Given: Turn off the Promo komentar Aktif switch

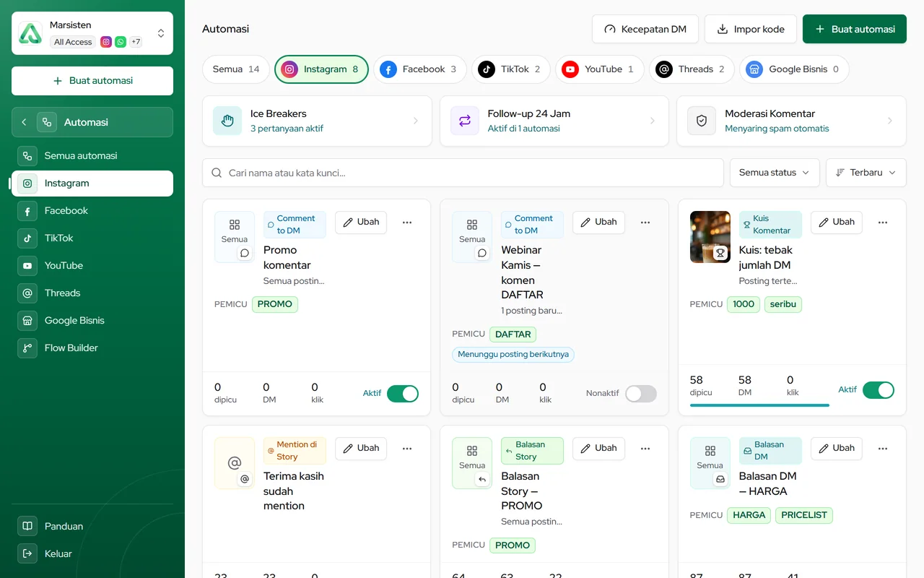Looking at the screenshot, I should point(403,394).
